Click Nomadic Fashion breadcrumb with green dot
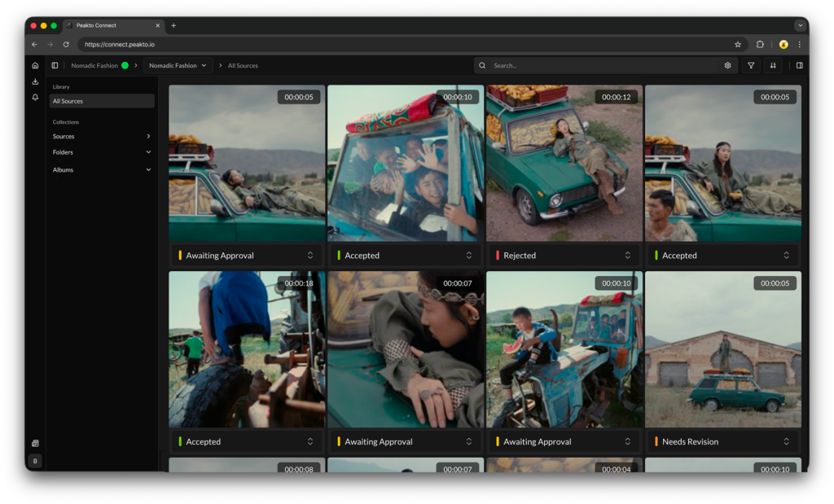834x504 pixels. click(x=99, y=65)
